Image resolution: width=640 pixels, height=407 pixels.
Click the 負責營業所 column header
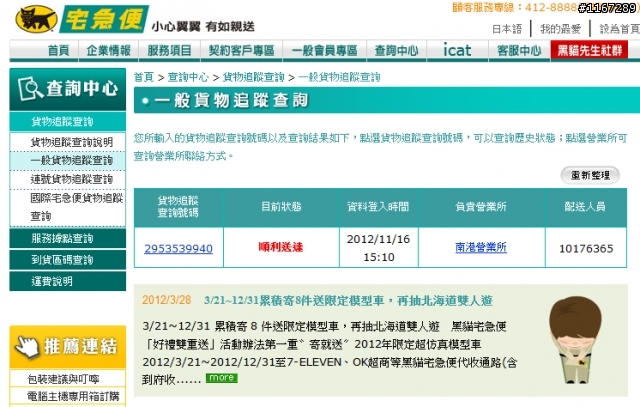pyautogui.click(x=481, y=207)
